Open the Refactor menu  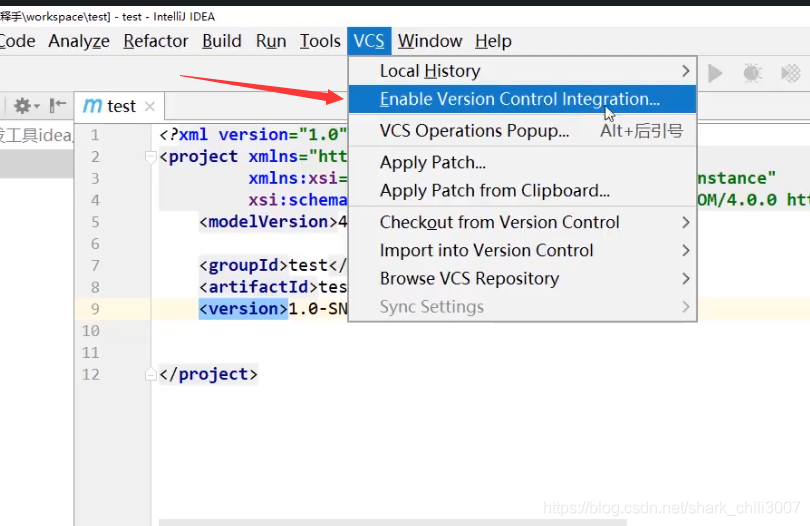155,41
